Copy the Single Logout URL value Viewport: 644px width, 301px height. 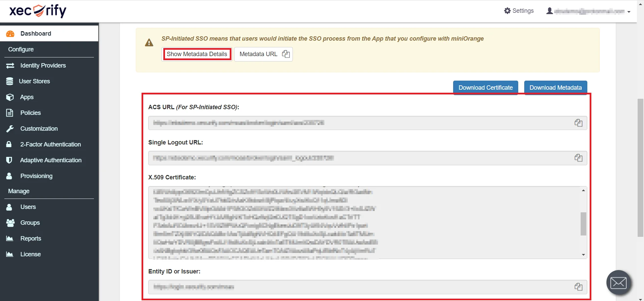point(578,158)
